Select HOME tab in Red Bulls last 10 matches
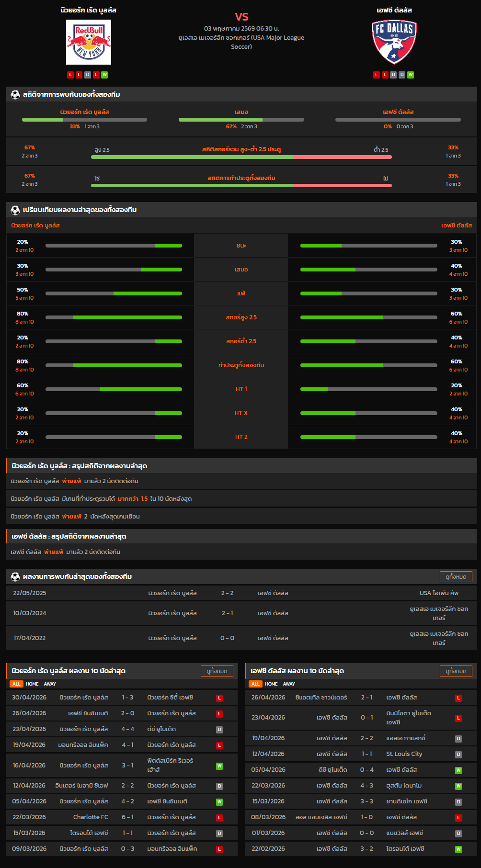 (x=32, y=684)
